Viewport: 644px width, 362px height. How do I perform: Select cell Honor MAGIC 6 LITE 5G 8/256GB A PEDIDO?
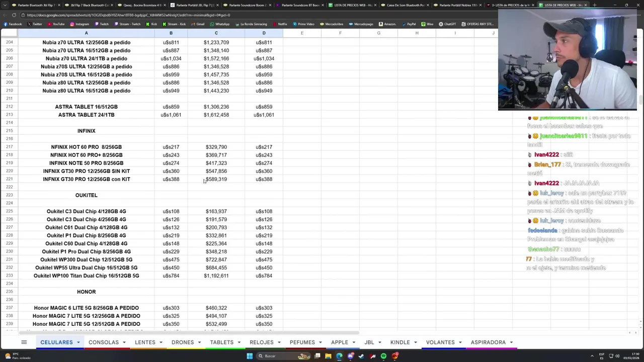pos(86,308)
